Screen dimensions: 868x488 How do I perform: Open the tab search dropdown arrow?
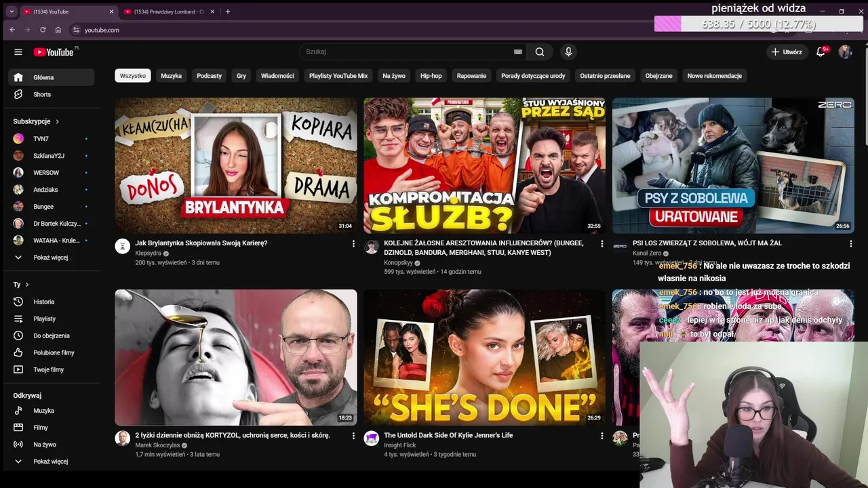[x=11, y=12]
